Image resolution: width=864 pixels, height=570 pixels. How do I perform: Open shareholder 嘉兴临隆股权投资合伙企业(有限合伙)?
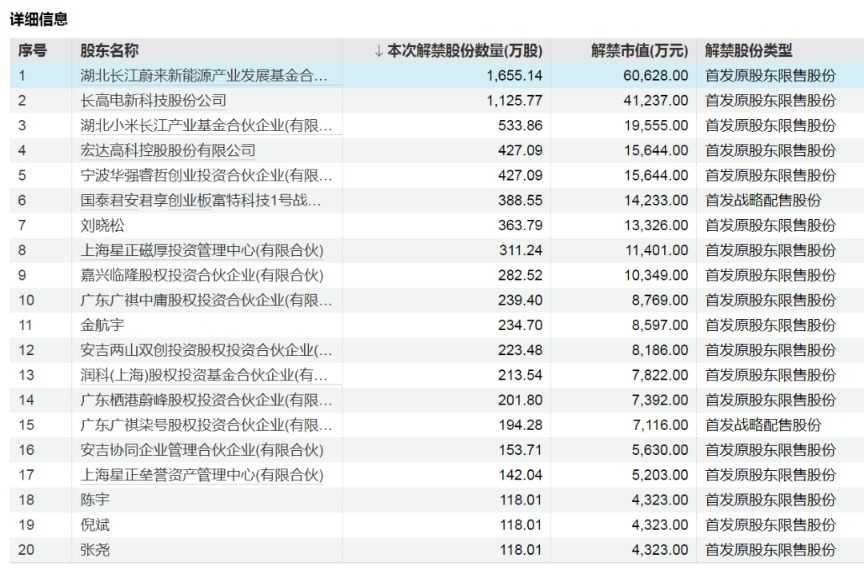(x=202, y=275)
